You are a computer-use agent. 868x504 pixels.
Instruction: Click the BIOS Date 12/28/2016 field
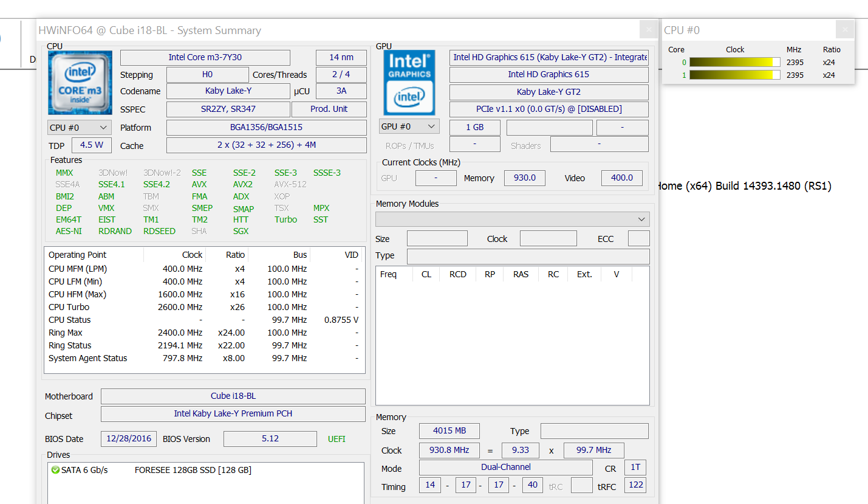click(x=129, y=439)
